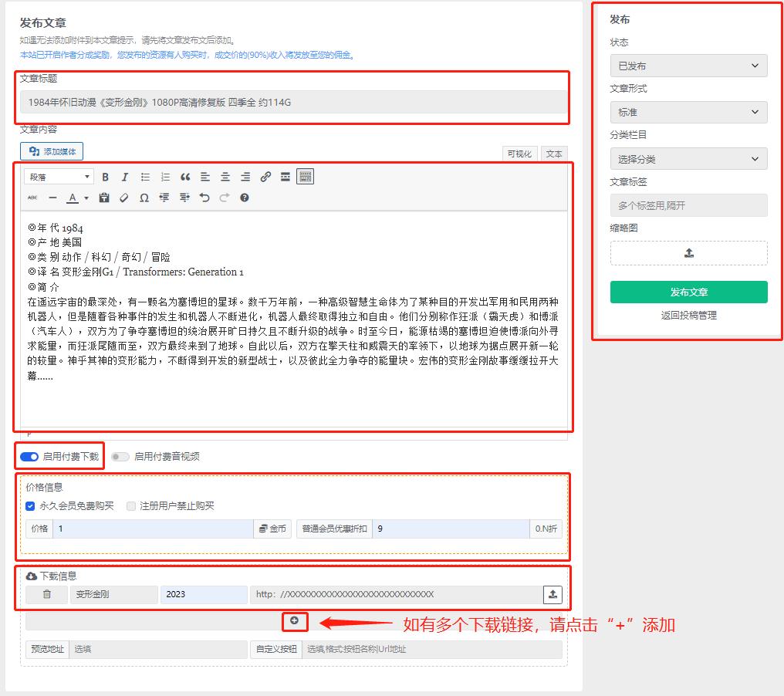Click the 普通会员优惠折扣 input containing 9
784x696 pixels.
point(451,529)
